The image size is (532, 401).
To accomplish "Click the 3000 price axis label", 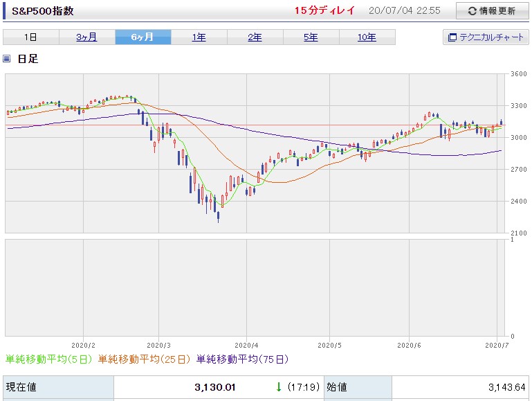I will click(519, 138).
